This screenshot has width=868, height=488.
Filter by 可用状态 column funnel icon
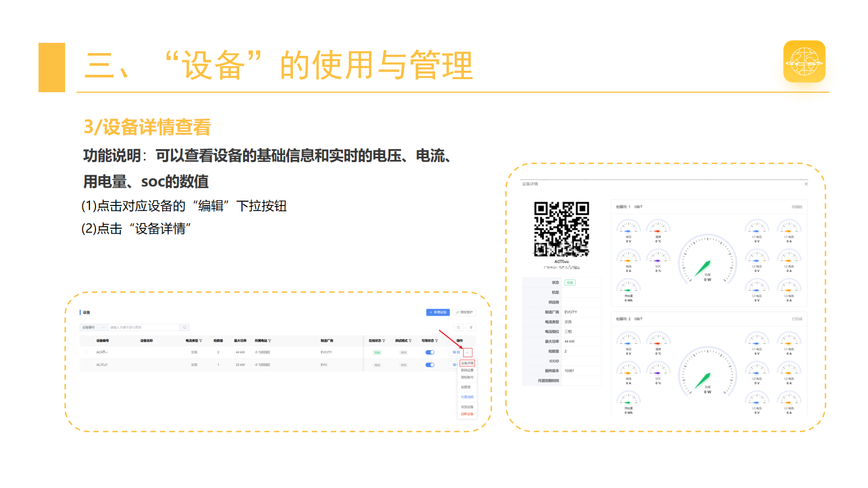click(x=437, y=341)
